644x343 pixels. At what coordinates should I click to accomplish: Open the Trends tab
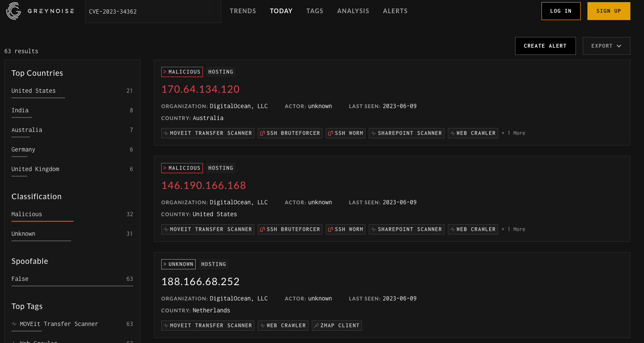pos(243,11)
